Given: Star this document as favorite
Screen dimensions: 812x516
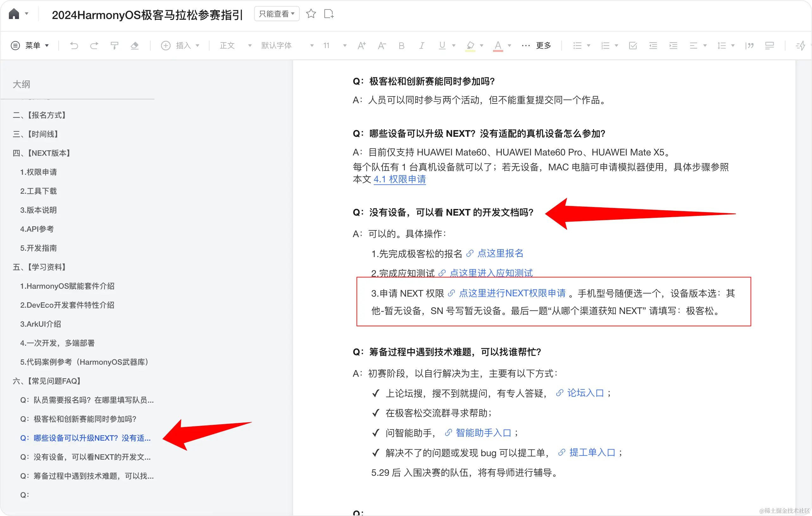Looking at the screenshot, I should 310,14.
